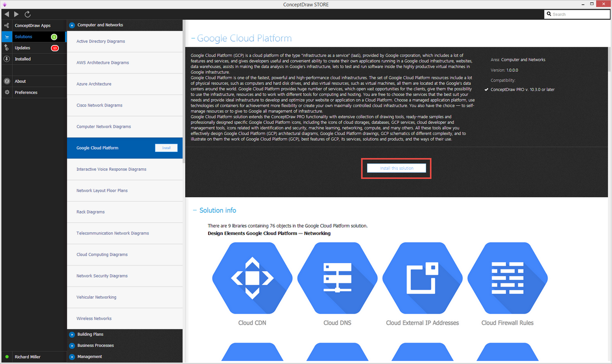Select AWS Architecture Diagrams solution

124,63
